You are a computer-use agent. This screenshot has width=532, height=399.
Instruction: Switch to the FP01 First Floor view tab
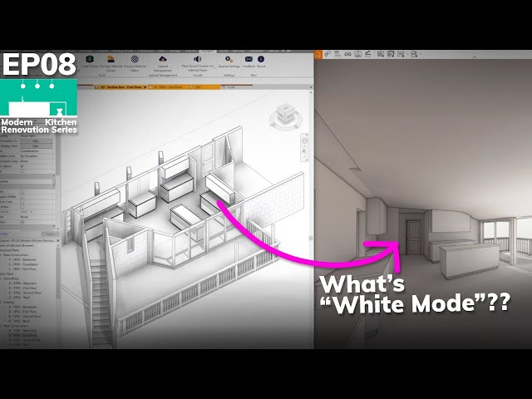click(169, 87)
